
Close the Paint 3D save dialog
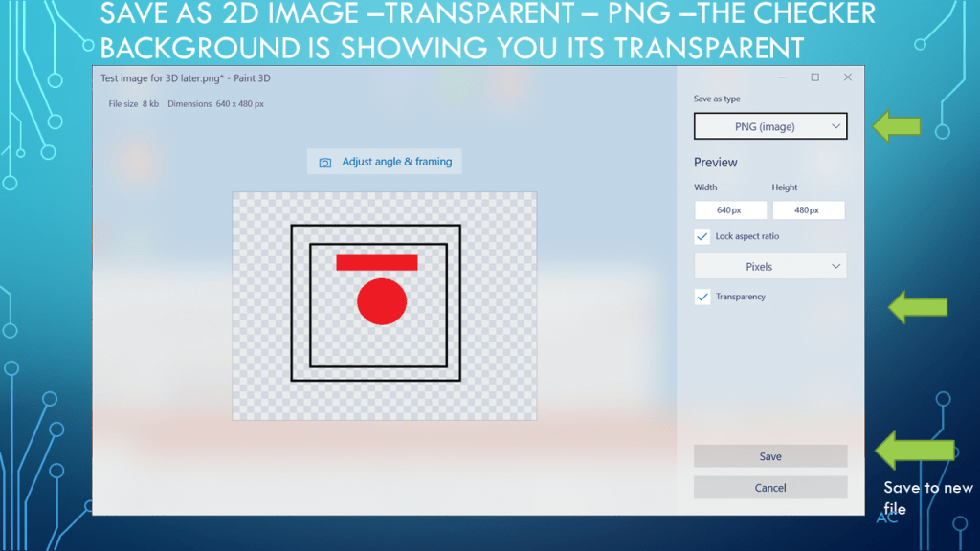coord(847,77)
